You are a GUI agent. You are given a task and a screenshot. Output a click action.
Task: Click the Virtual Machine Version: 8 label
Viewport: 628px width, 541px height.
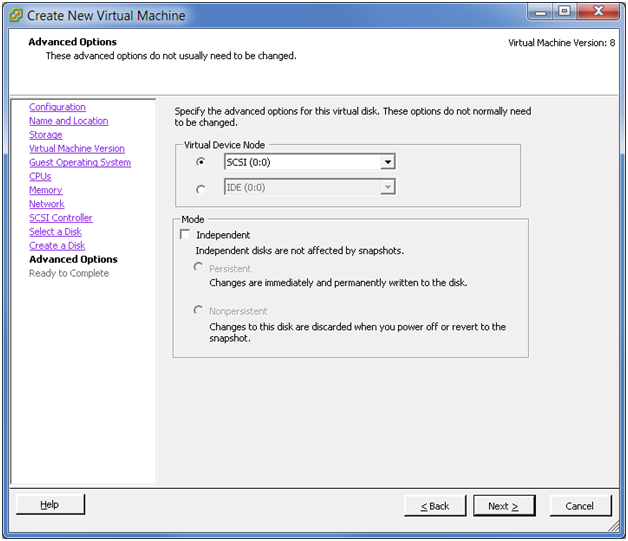pyautogui.click(x=562, y=43)
